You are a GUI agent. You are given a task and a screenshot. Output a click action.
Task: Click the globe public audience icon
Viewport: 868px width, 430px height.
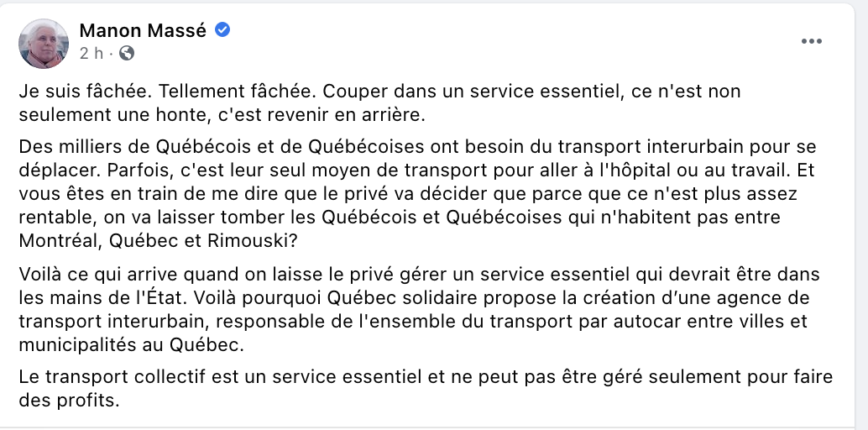(127, 53)
